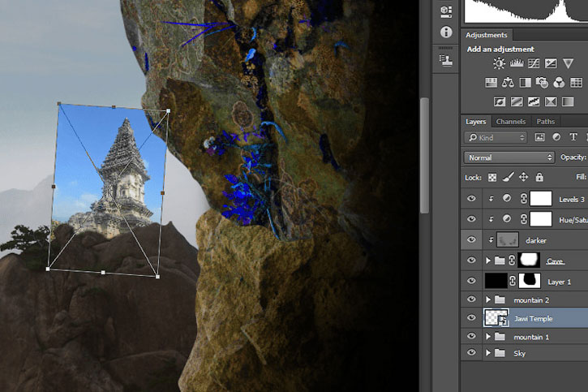Hide the Cave group
The height and width of the screenshot is (392, 588).
tap(471, 261)
